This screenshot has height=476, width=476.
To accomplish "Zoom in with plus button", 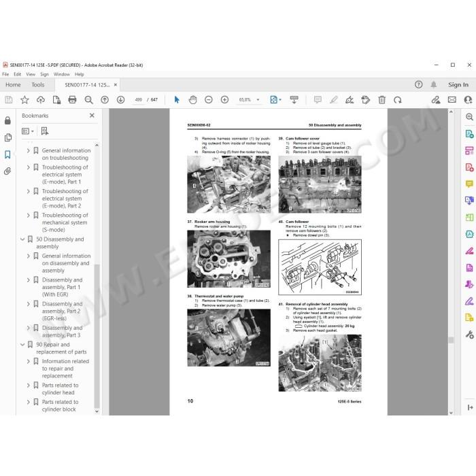I will point(224,99).
